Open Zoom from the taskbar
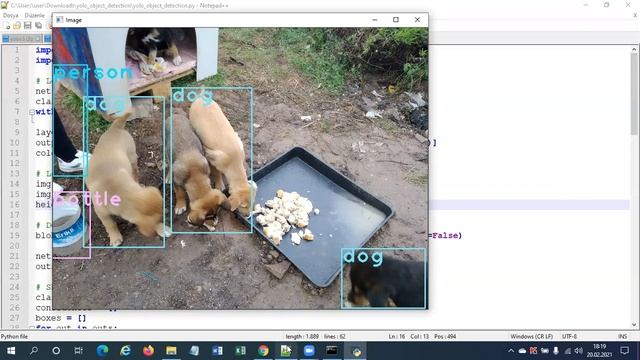The image size is (640, 360). (x=309, y=351)
